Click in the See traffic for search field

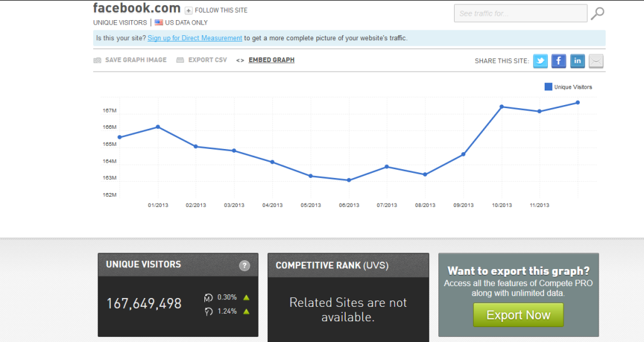click(x=519, y=13)
